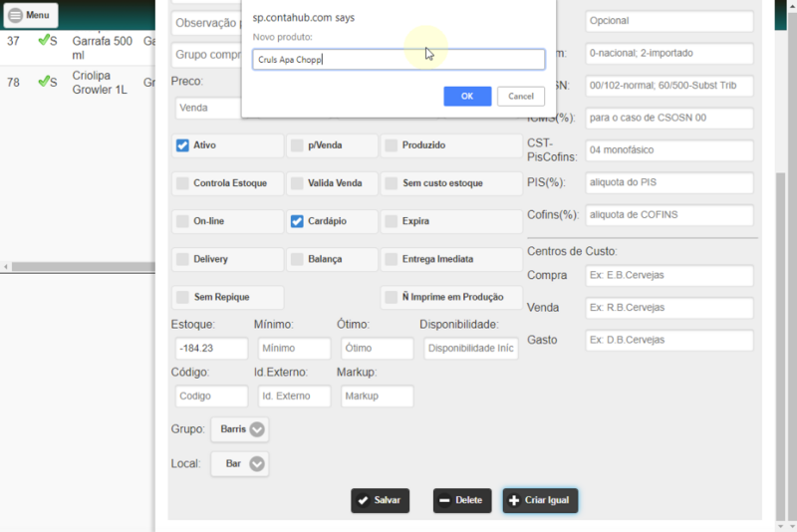This screenshot has width=797, height=532.
Task: Click the aliquota do PIS field
Action: click(x=668, y=182)
